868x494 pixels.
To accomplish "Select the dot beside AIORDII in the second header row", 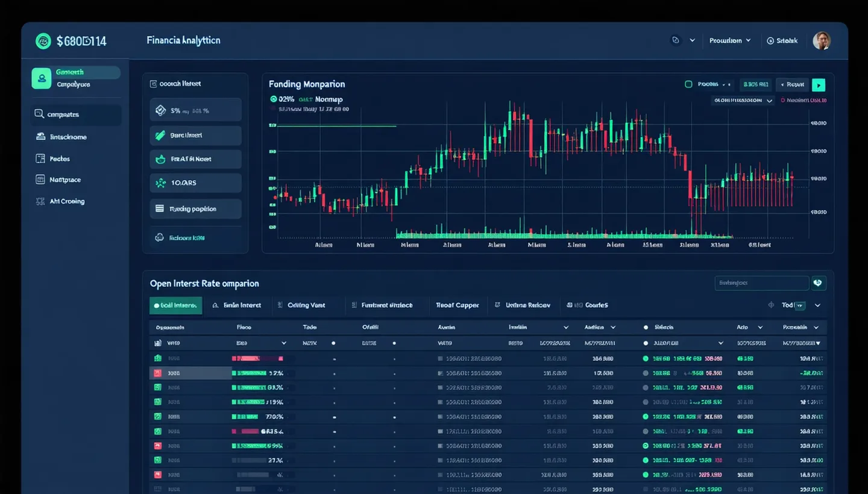I will tap(646, 343).
